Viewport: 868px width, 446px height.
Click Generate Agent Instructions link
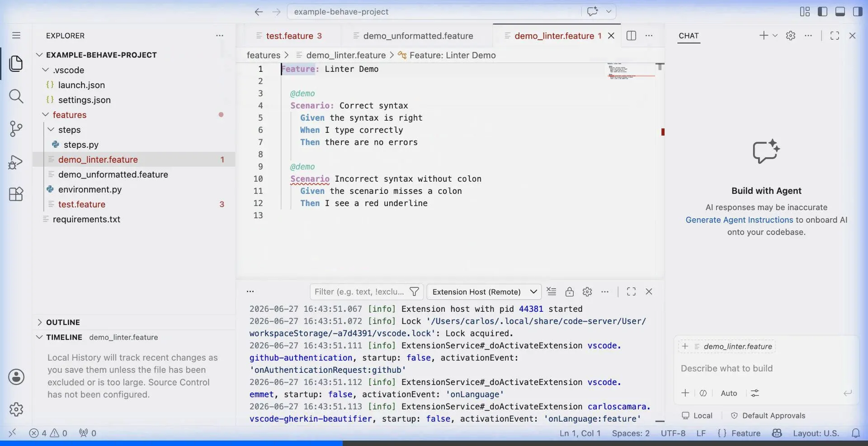pyautogui.click(x=739, y=220)
